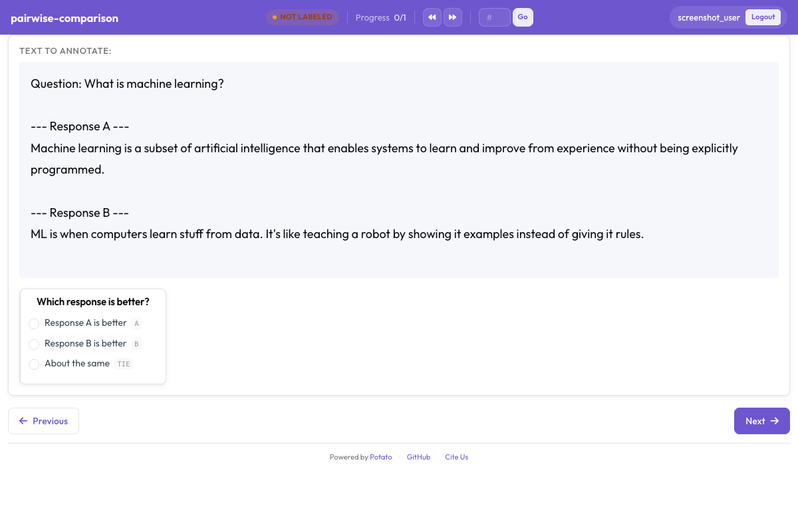Click the Logout button

coord(763,17)
